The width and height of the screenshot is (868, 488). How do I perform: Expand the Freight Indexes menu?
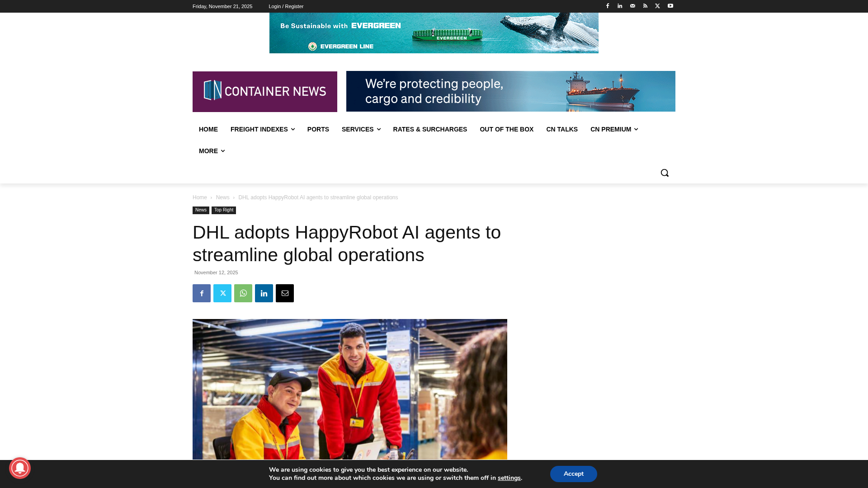[x=262, y=129]
